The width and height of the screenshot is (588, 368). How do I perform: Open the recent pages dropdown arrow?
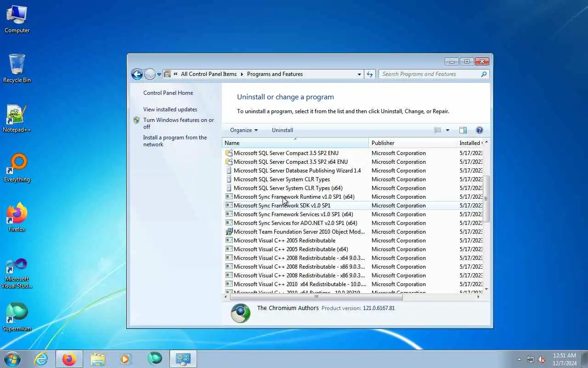pos(159,74)
